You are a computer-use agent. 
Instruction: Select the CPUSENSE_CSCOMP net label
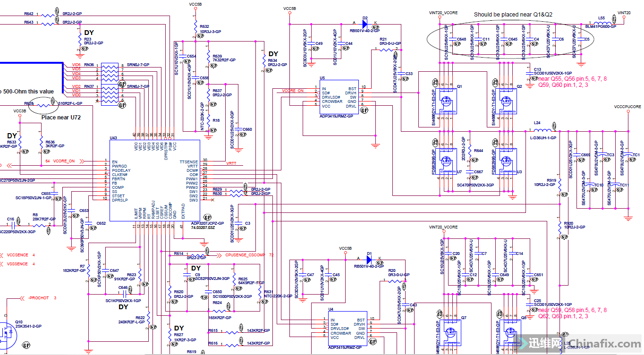click(x=245, y=255)
